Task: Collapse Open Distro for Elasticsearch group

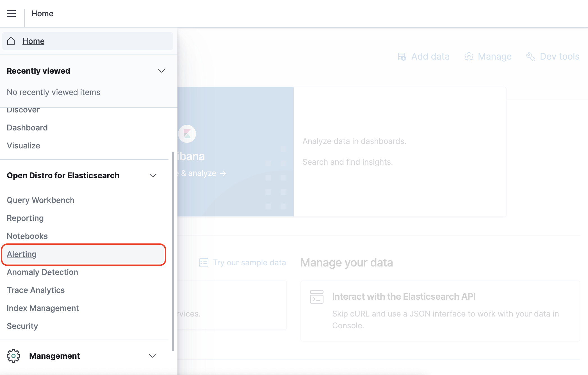Action: coord(152,175)
